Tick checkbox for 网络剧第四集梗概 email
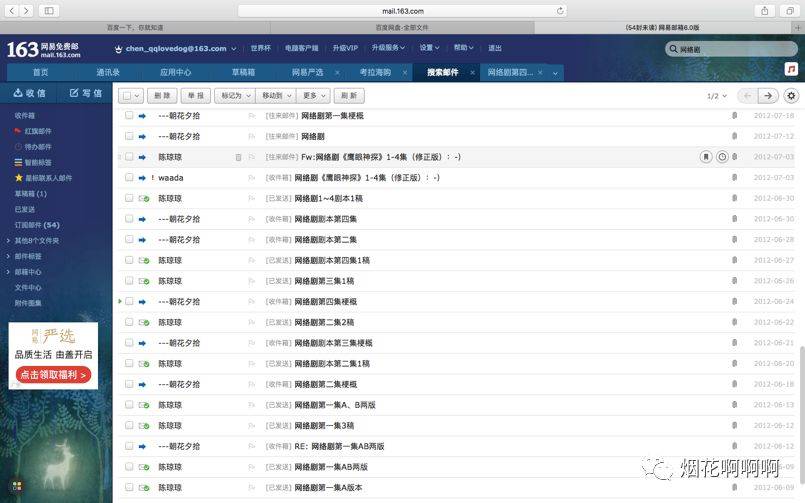The height and width of the screenshot is (503, 805). [129, 301]
